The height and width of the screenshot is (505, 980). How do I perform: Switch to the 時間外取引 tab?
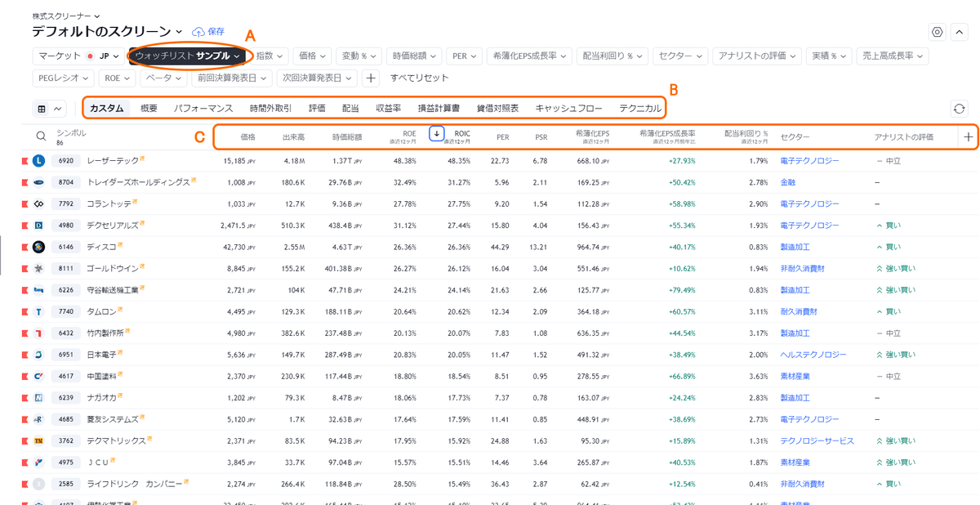tap(270, 109)
